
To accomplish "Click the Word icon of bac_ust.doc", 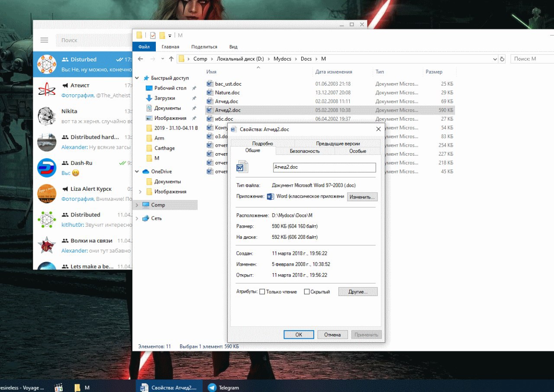I will 210,84.
